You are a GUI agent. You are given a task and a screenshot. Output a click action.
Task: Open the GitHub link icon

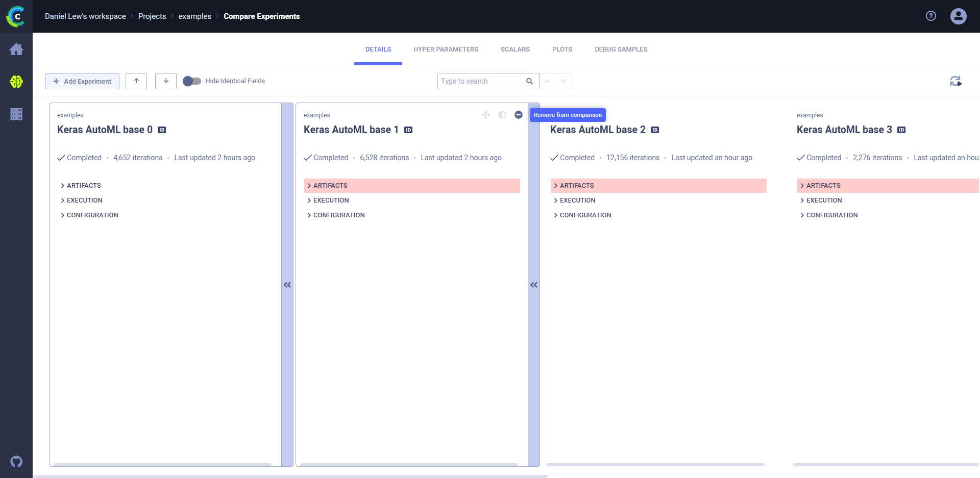(16, 462)
